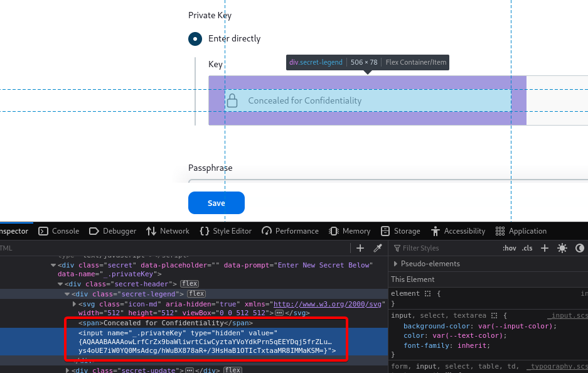Toggle the .cls classes panel

point(528,248)
